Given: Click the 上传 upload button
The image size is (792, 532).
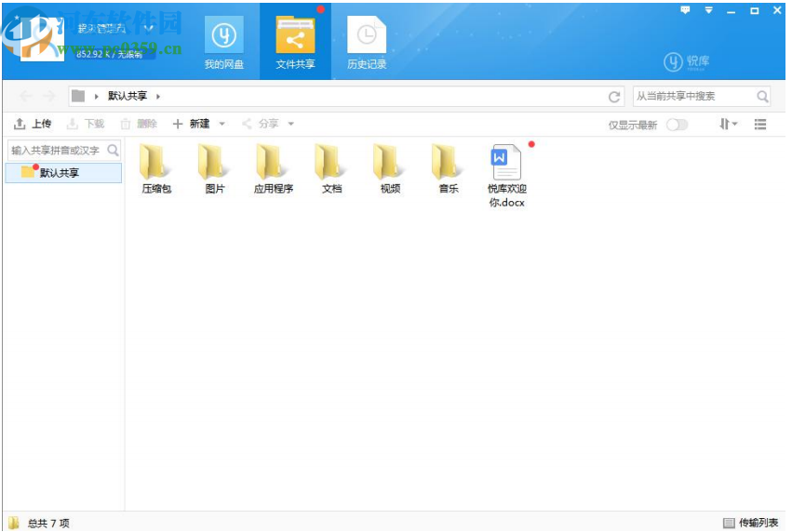Looking at the screenshot, I should pyautogui.click(x=33, y=124).
